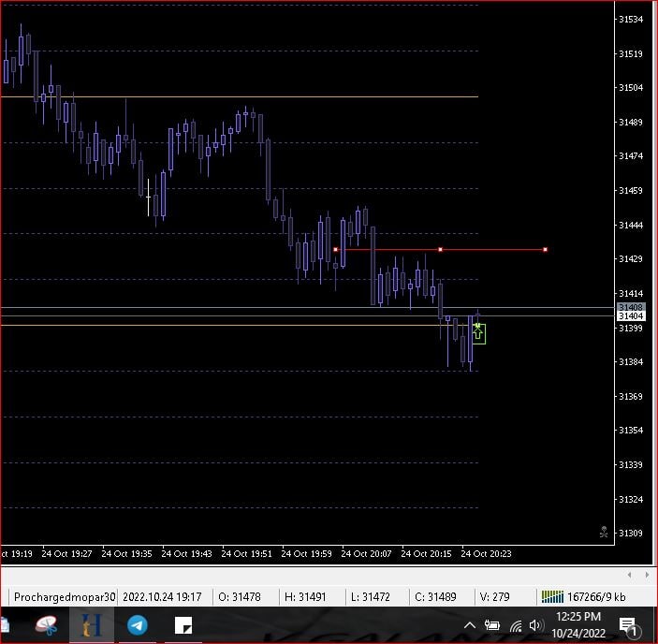Expand the hidden system tray icons chevron
658x644 pixels.
pos(470,625)
